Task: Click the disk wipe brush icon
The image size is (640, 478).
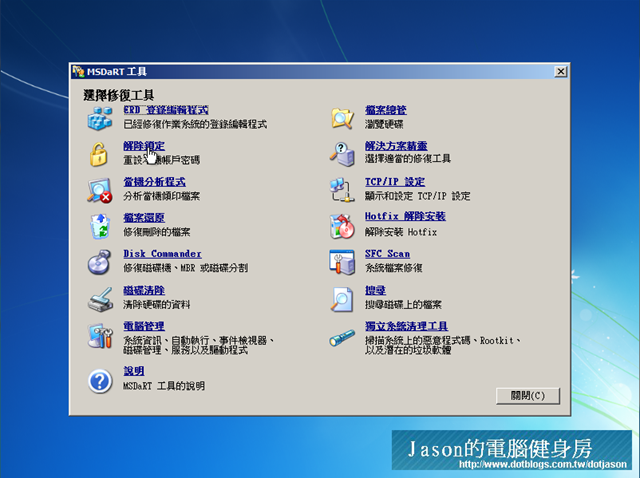Action: [x=100, y=299]
